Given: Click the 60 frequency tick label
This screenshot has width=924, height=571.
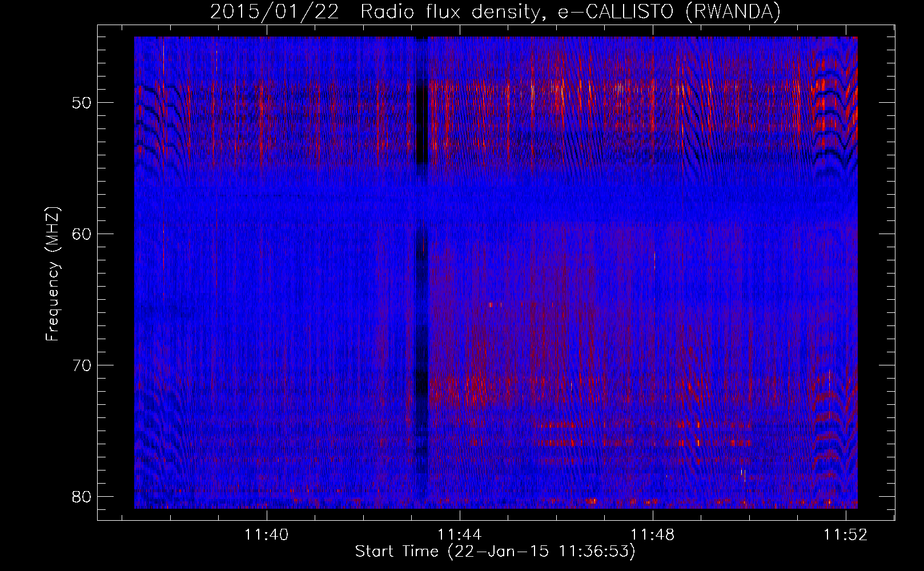Looking at the screenshot, I should coord(82,234).
